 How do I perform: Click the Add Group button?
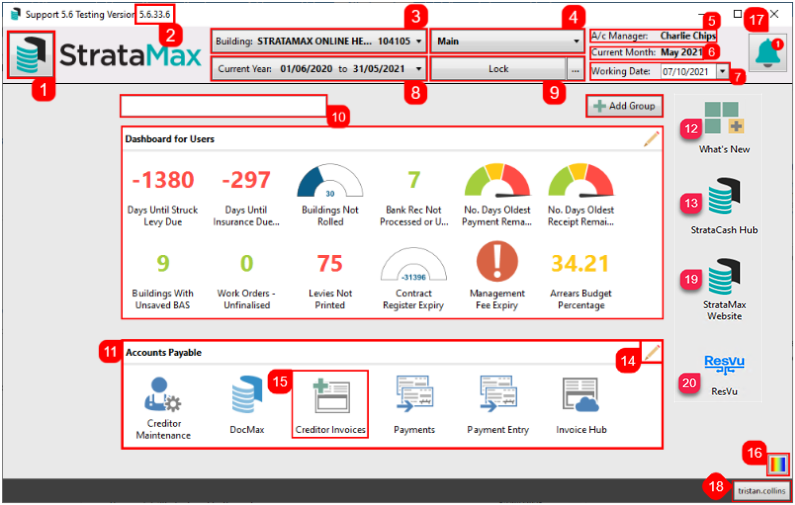click(625, 106)
